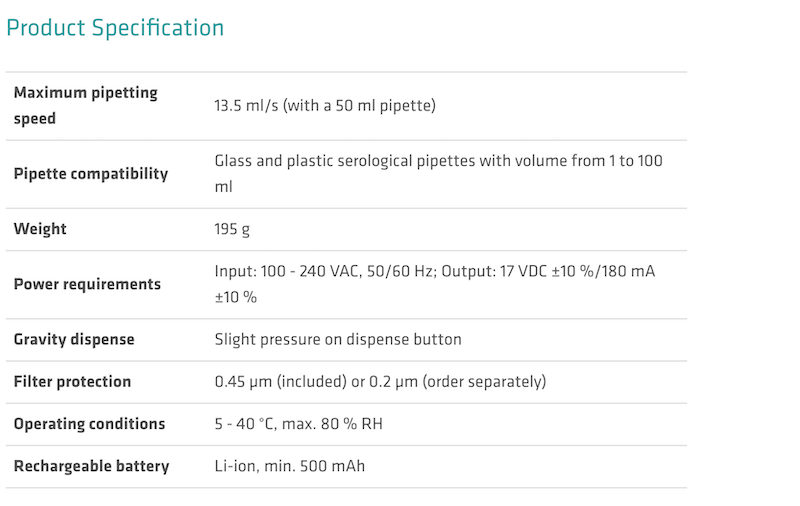Click the Li-ion, min. 500 mAh value
This screenshot has height=506, width=800.
[x=290, y=466]
